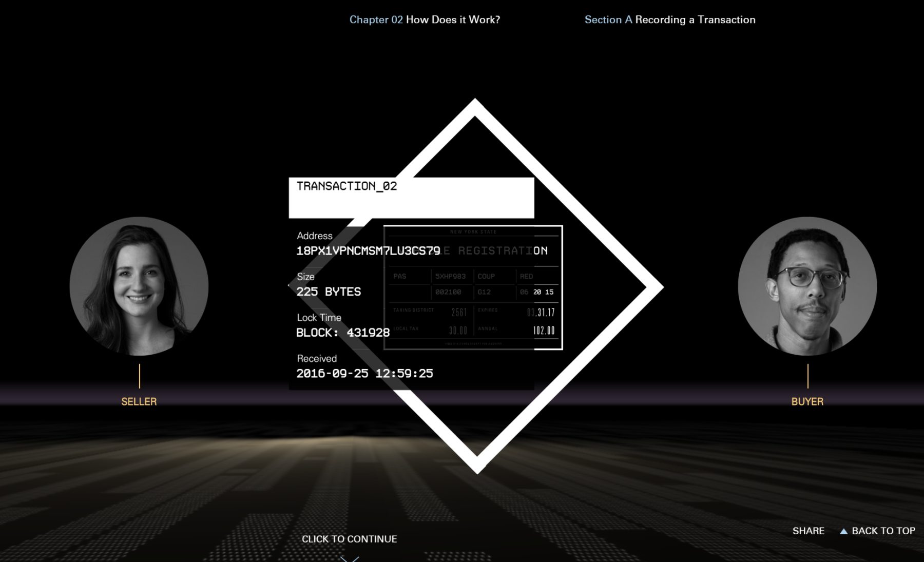The height and width of the screenshot is (562, 924).
Task: Click the TRANSACTION_02 header bar
Action: [411, 197]
